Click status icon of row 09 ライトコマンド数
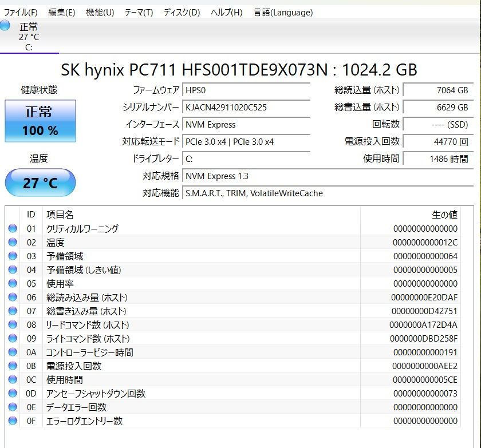This screenshot has width=481, height=448. (13, 338)
